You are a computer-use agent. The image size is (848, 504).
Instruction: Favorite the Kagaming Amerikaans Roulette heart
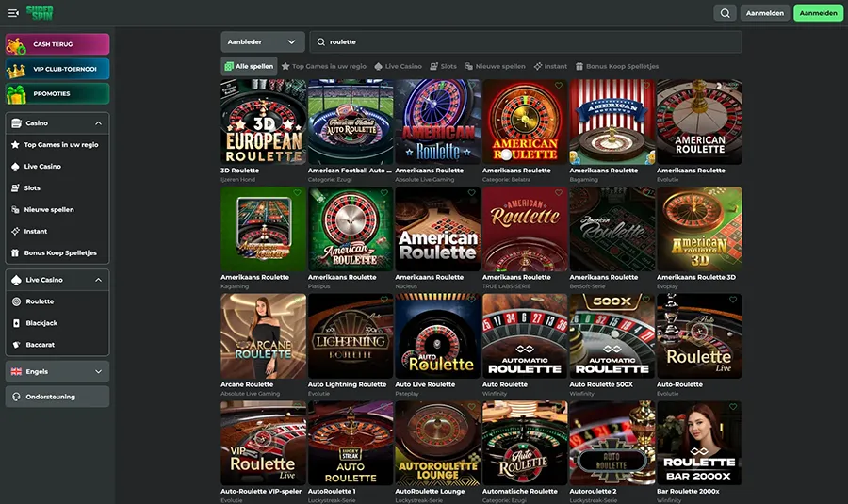coord(297,192)
